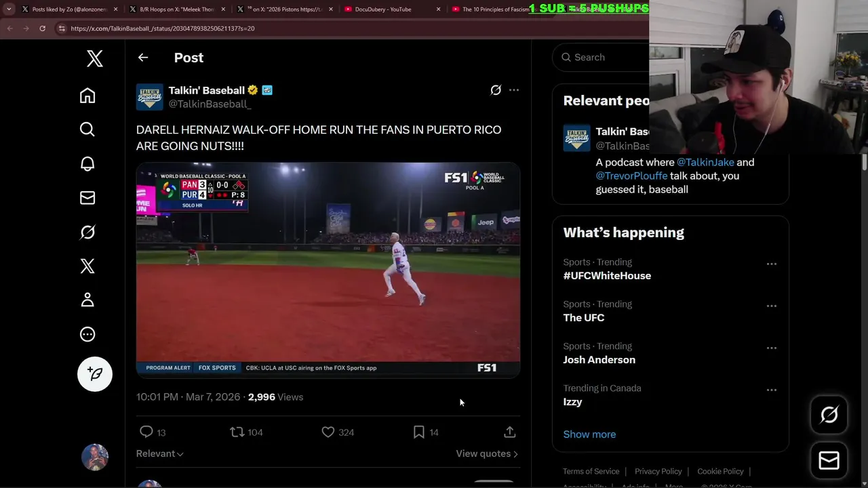Switch to '2026 Pistons' X tab

pyautogui.click(x=283, y=9)
